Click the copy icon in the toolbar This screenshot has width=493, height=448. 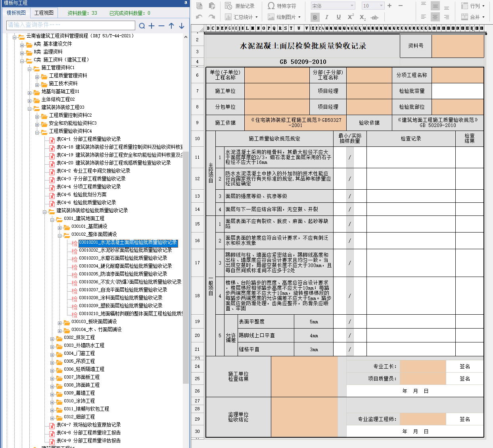click(200, 6)
